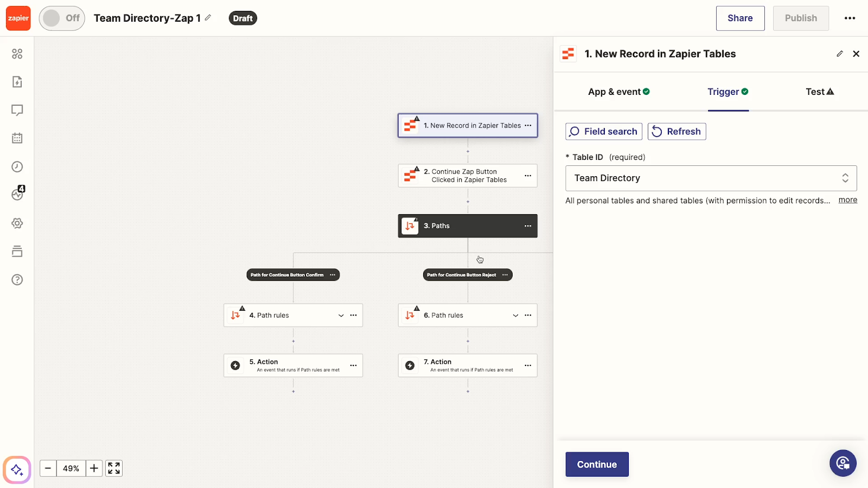Zoom in with the plus button
The height and width of the screenshot is (488, 868).
point(94,468)
